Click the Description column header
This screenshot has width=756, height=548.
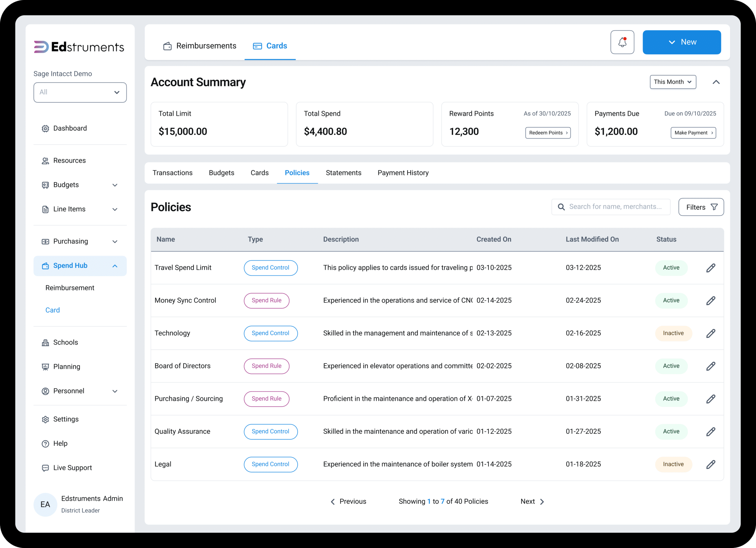[341, 240]
